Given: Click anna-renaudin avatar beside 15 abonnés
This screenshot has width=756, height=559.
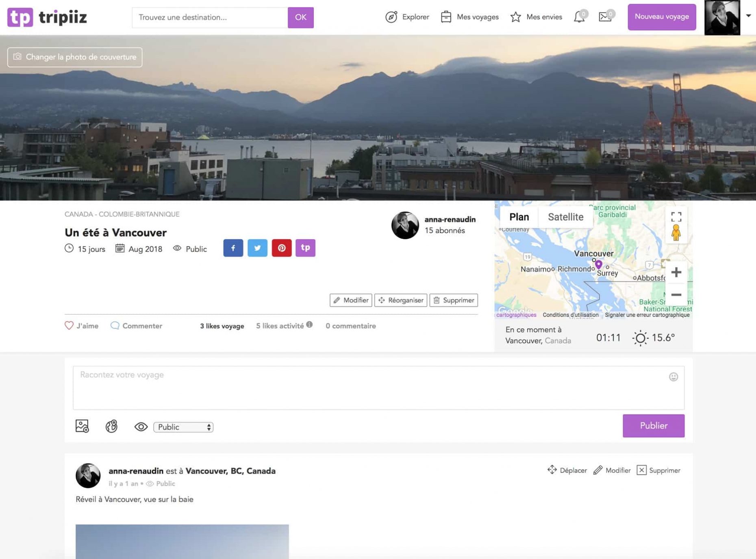Looking at the screenshot, I should pos(405,225).
